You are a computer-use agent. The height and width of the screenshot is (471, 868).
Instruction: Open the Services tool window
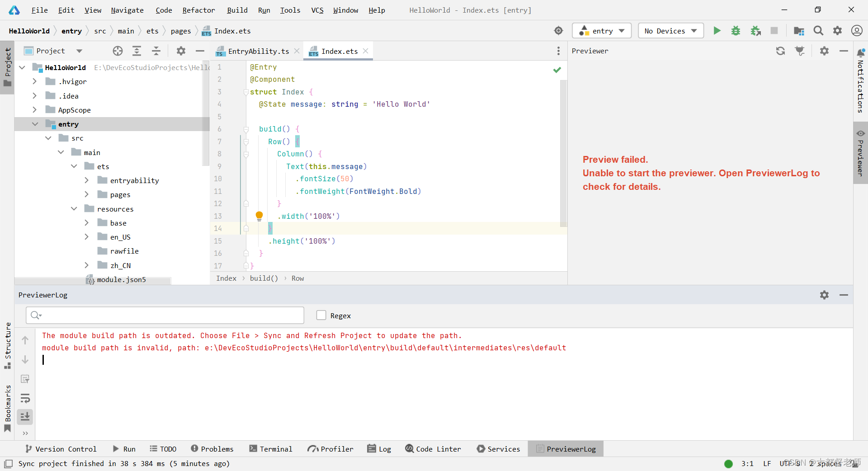click(498, 449)
